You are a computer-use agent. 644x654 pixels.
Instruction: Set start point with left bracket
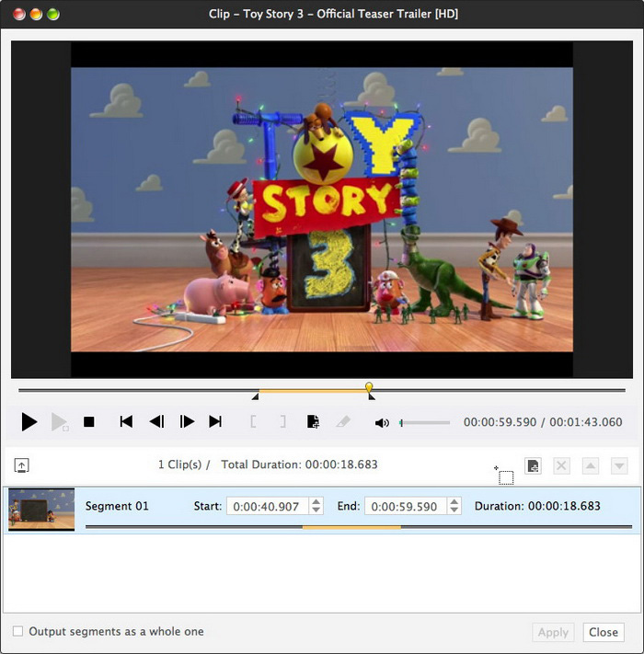click(x=253, y=421)
